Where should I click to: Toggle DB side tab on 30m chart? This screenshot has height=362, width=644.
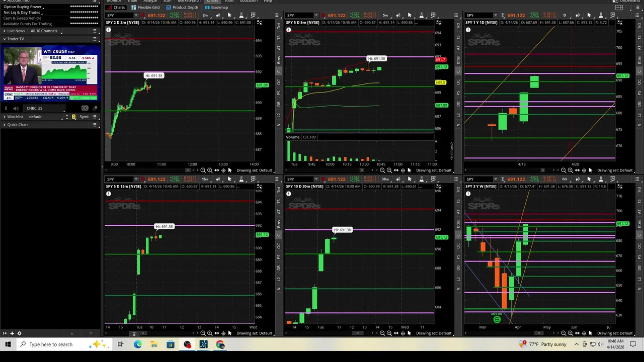coord(458,268)
